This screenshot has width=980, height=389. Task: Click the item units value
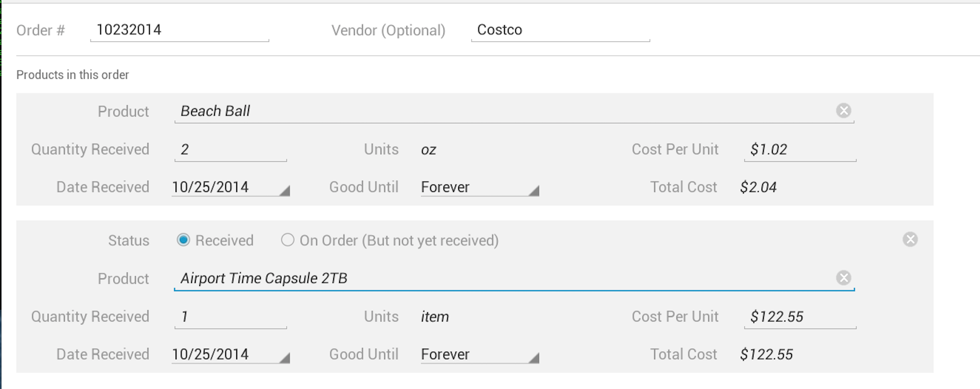click(x=435, y=317)
